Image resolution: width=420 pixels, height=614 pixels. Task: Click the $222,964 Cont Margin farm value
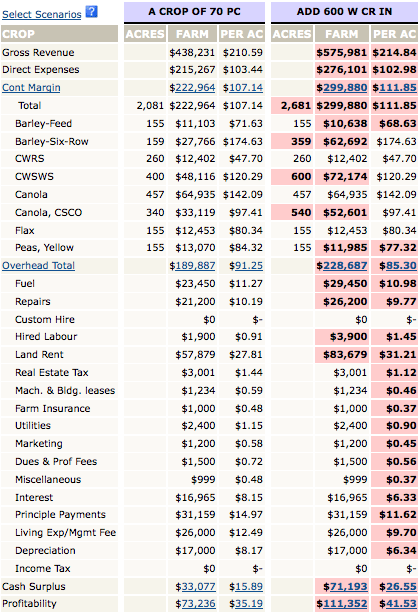pos(192,87)
